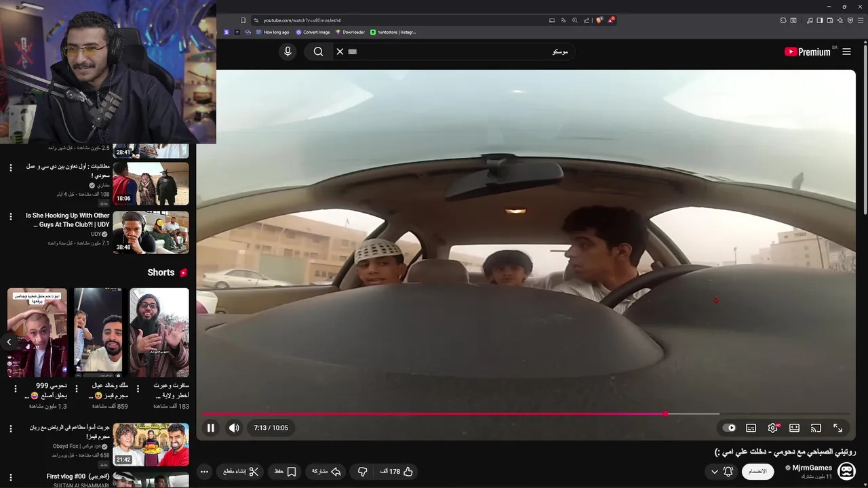The height and width of the screenshot is (488, 868).
Task: Open the 'First vlog #00' video title
Action: tap(78, 476)
